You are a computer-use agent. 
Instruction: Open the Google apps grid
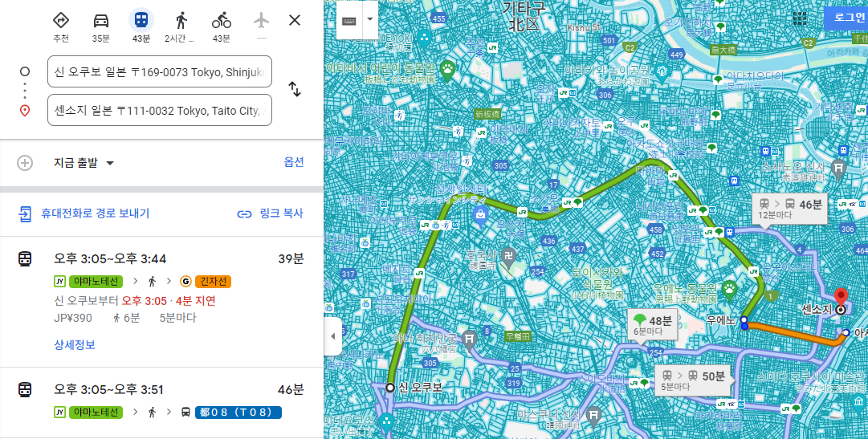pyautogui.click(x=800, y=18)
